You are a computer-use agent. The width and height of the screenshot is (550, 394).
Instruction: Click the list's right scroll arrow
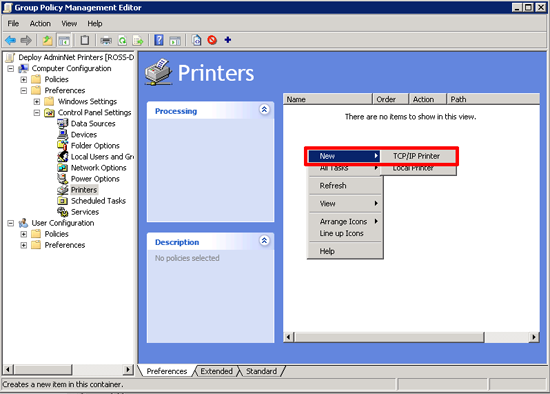534,337
